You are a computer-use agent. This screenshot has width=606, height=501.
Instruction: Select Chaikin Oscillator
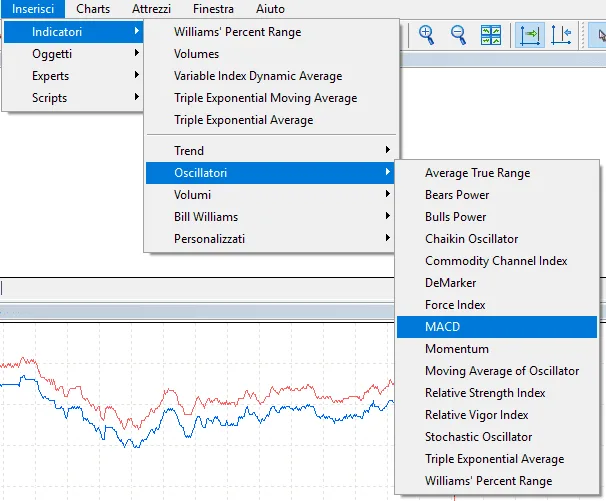pos(497,239)
